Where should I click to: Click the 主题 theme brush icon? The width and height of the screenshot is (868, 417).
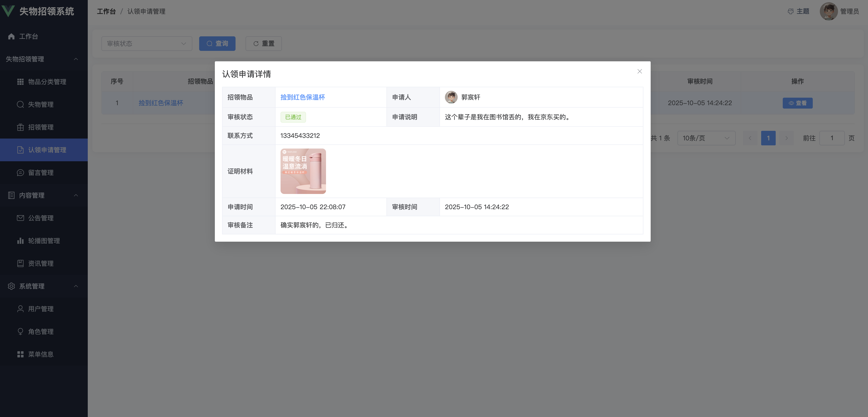click(790, 11)
